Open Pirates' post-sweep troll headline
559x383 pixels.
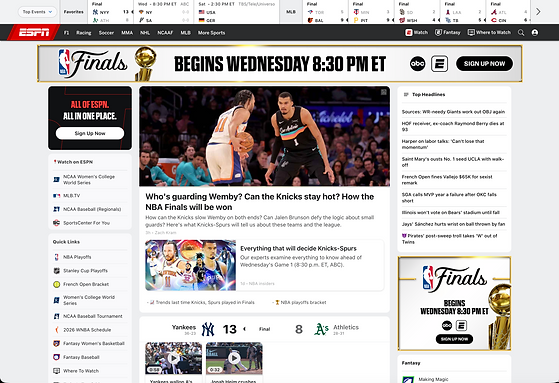pos(450,239)
